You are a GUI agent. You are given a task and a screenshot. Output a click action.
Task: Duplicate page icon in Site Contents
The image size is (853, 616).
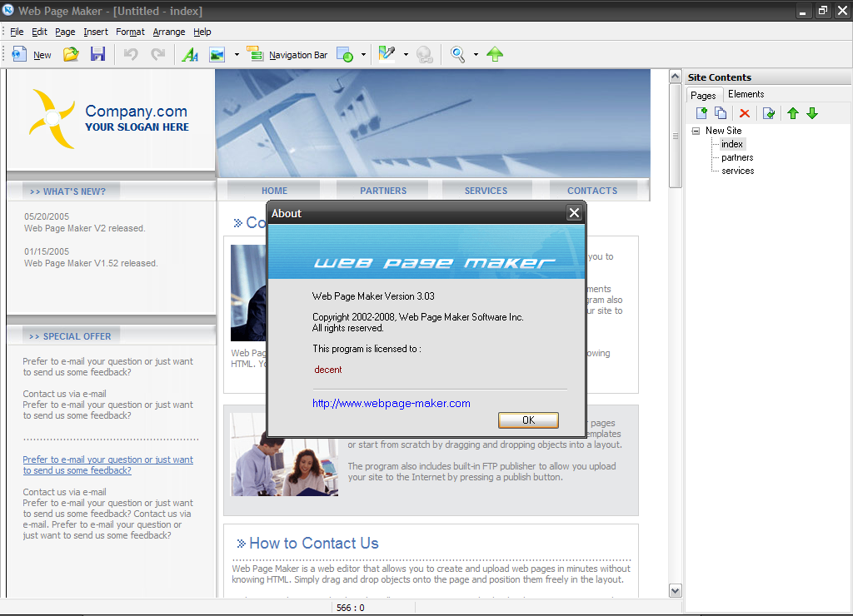[721, 113]
